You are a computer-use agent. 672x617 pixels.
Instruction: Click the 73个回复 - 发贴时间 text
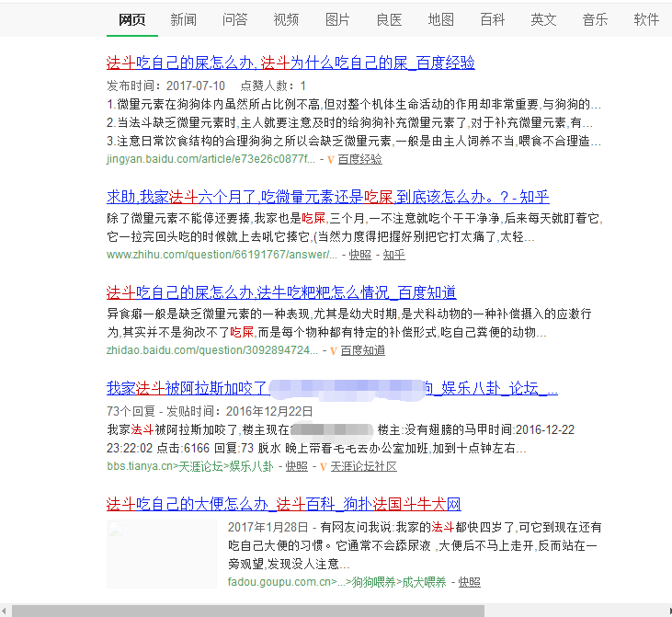tap(210, 412)
